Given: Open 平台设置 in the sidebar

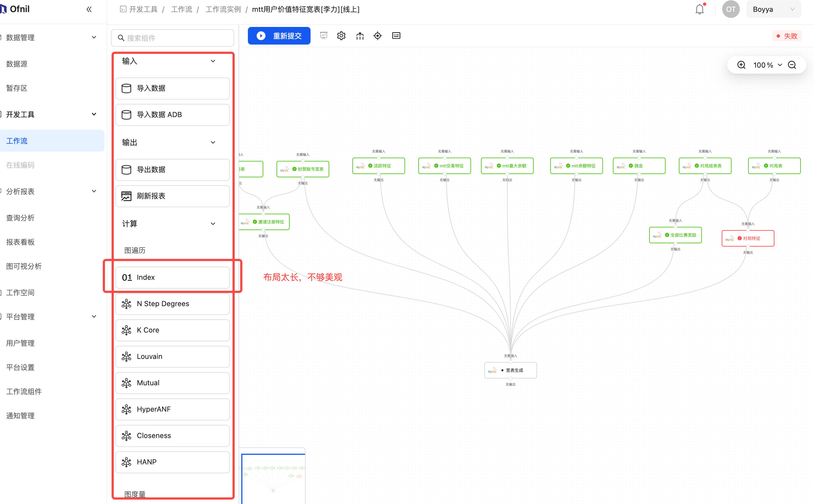Looking at the screenshot, I should click(20, 367).
